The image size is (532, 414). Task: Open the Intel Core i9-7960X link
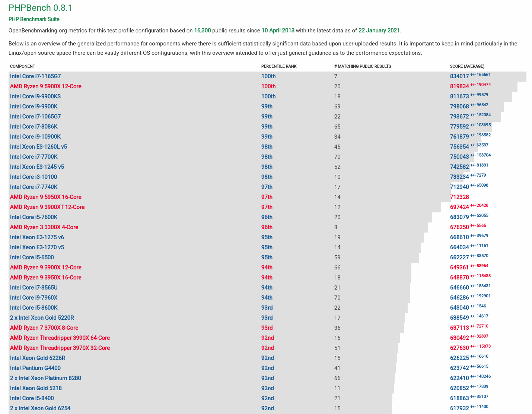coord(34,298)
